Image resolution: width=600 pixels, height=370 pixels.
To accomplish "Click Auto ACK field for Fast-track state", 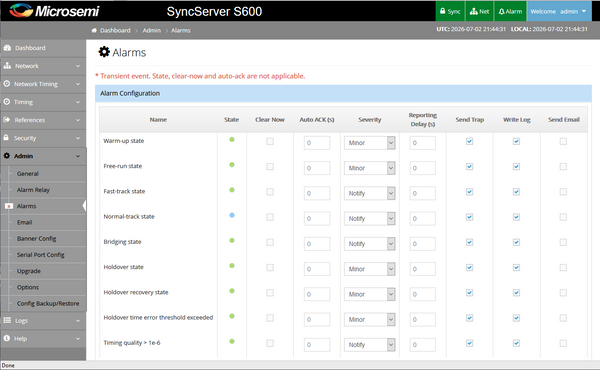I will point(317,193).
